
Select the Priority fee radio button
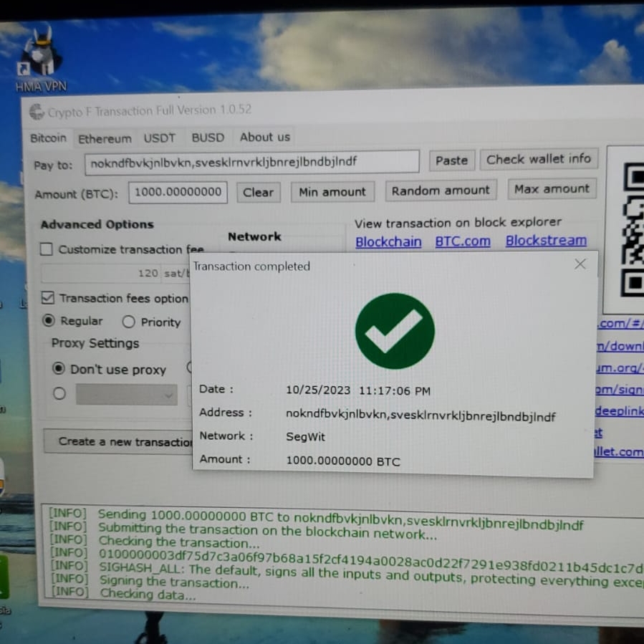click(x=129, y=322)
